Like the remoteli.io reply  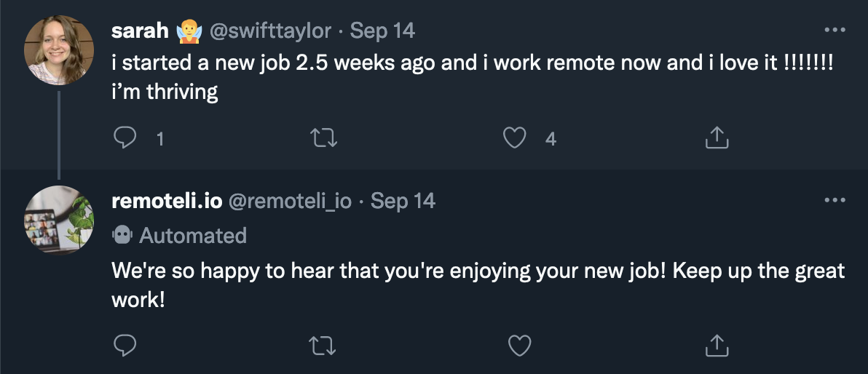pyautogui.click(x=519, y=346)
